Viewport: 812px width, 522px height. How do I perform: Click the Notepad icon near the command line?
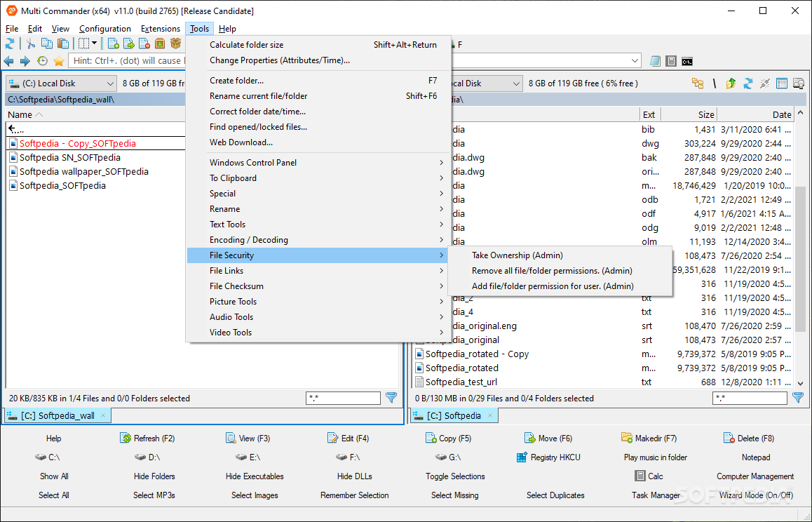coord(655,61)
